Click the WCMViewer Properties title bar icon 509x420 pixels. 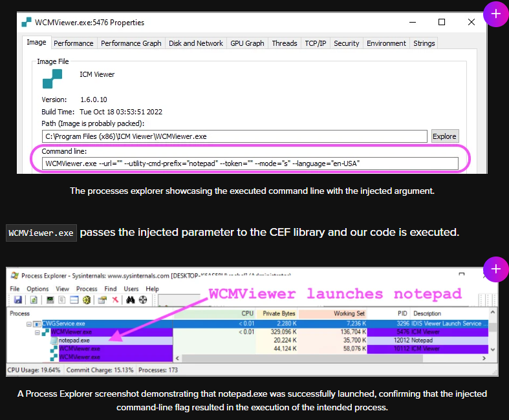tap(27, 22)
